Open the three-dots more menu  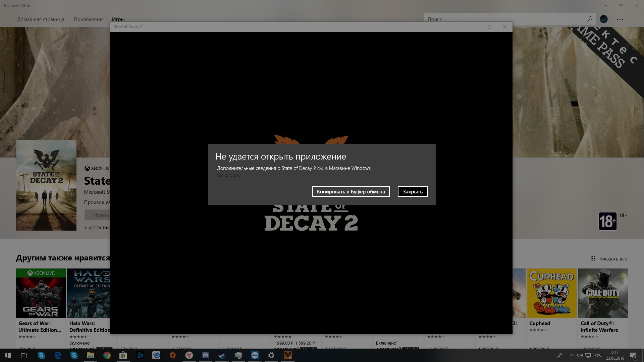[620, 19]
